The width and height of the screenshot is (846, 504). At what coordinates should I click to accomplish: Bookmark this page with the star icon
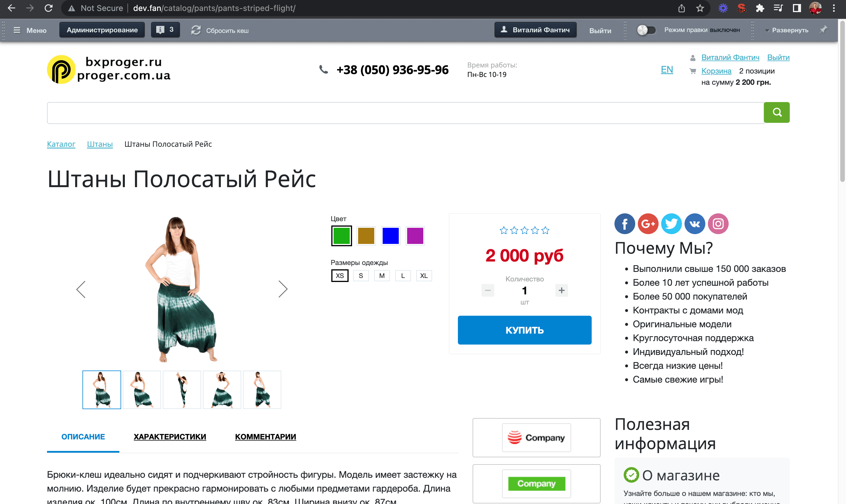click(700, 8)
